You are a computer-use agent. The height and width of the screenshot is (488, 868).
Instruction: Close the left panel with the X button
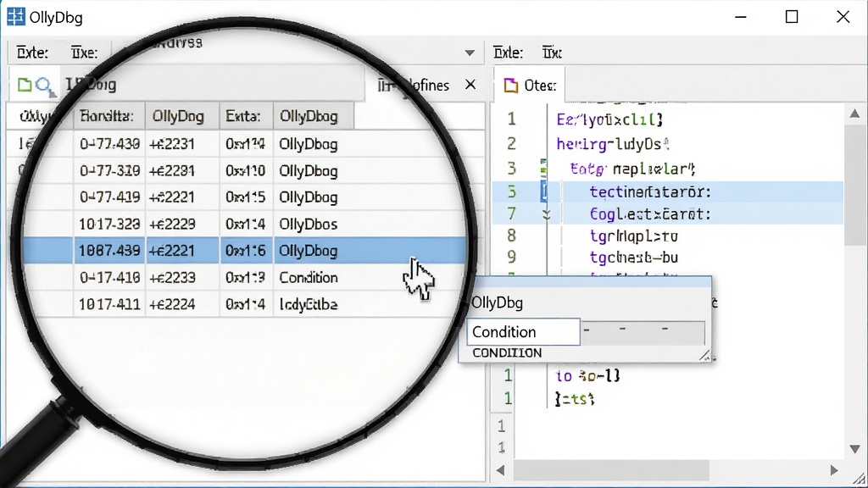click(x=470, y=85)
